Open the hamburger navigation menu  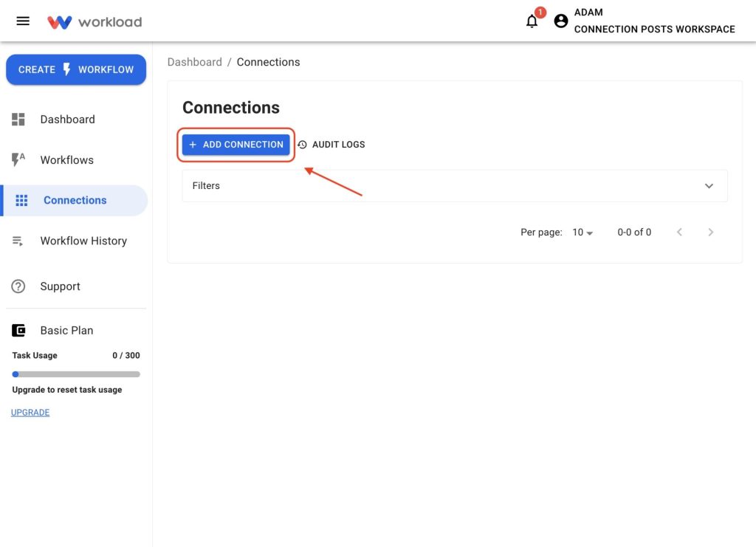pos(23,21)
